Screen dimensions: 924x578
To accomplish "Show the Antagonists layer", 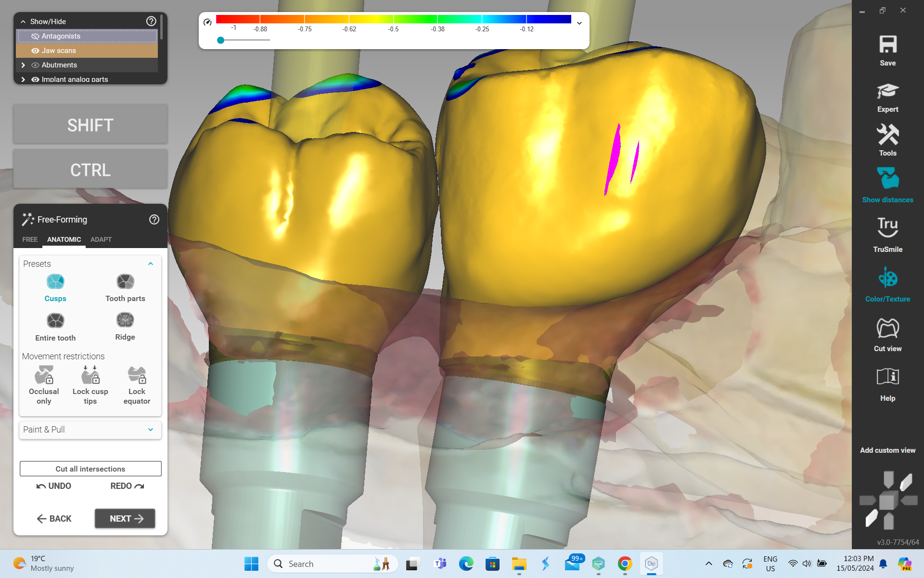I will [x=35, y=36].
